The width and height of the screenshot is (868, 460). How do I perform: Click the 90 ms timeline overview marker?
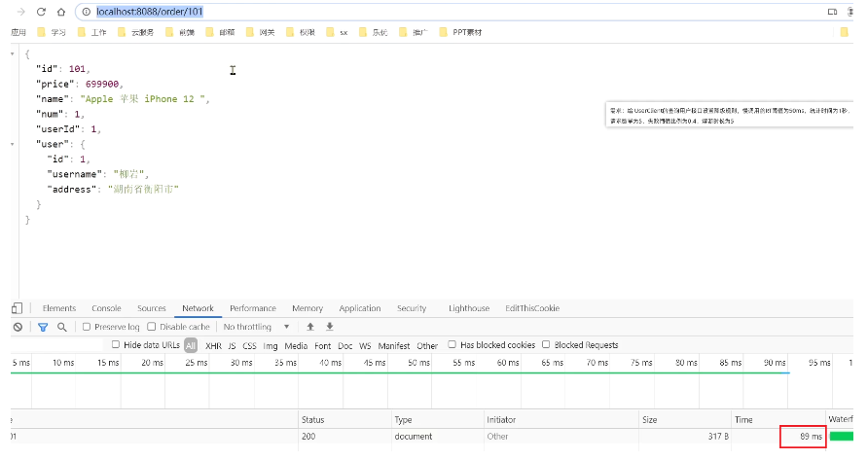pos(775,363)
